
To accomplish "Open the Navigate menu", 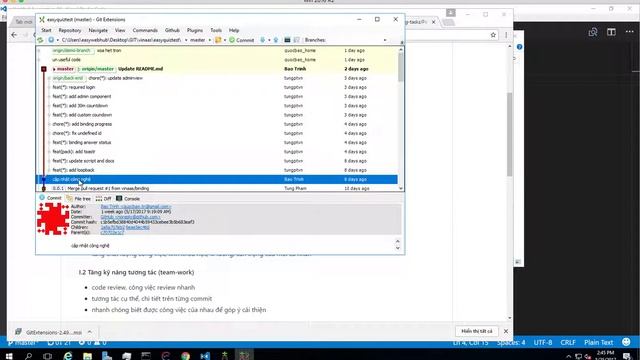I will (x=98, y=30).
